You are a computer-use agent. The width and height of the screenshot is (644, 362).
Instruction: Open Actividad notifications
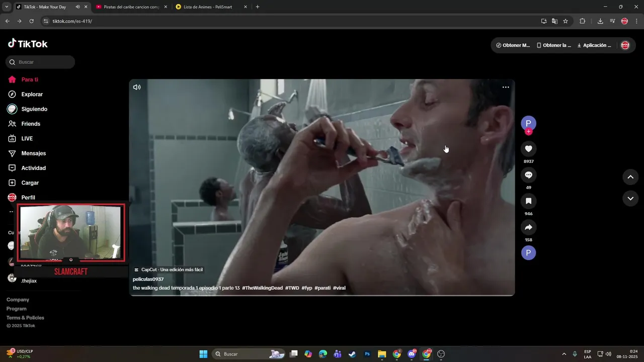[x=33, y=168]
